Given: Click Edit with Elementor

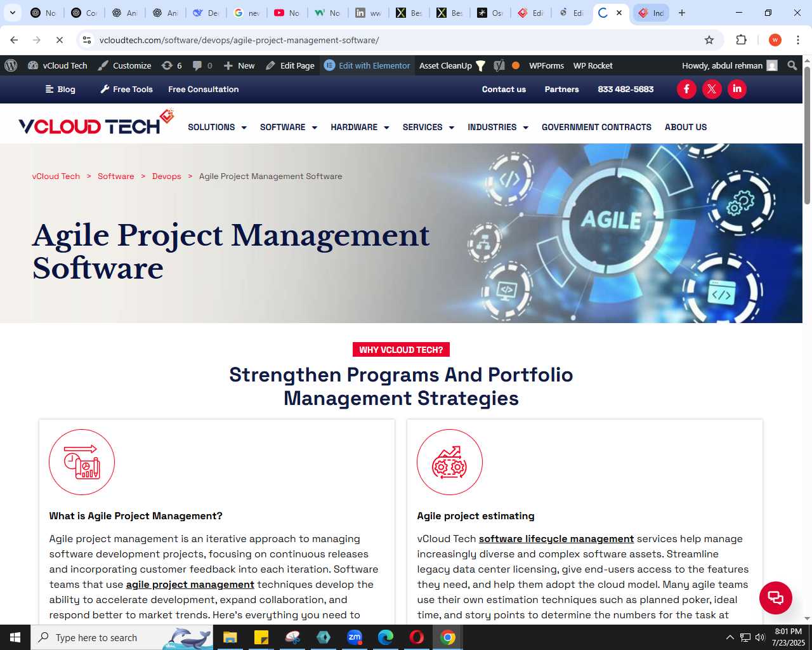Looking at the screenshot, I should click(x=367, y=65).
